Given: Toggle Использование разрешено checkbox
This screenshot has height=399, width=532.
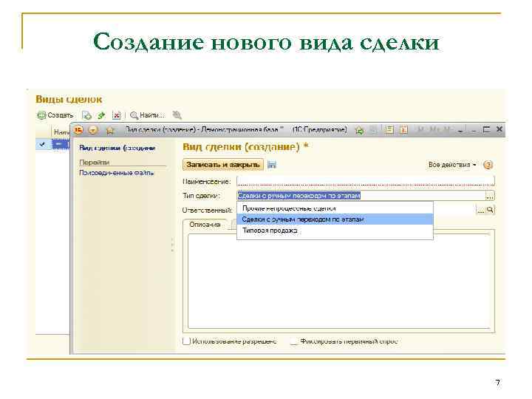Looking at the screenshot, I should 186,341.
